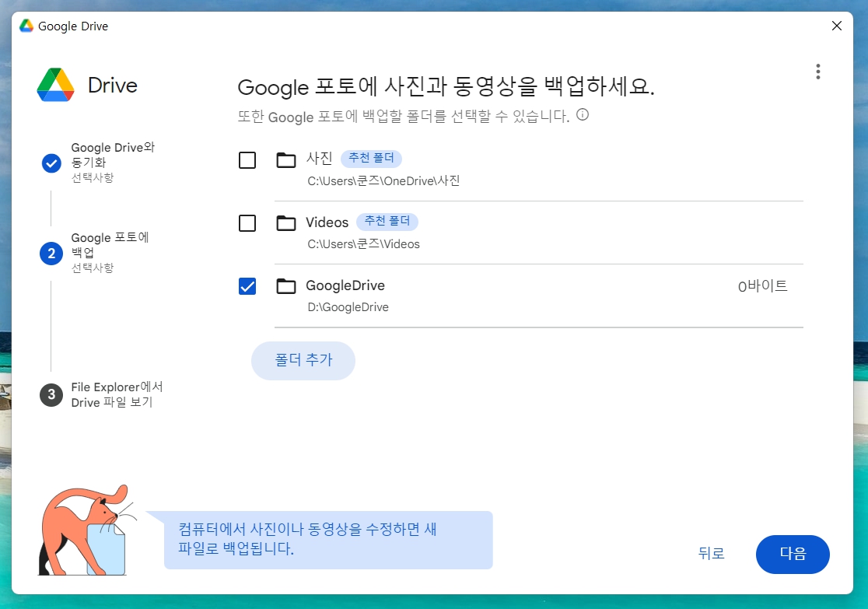Click the blue tip bubble about edited photos
Image resolution: width=868 pixels, height=609 pixels.
328,540
